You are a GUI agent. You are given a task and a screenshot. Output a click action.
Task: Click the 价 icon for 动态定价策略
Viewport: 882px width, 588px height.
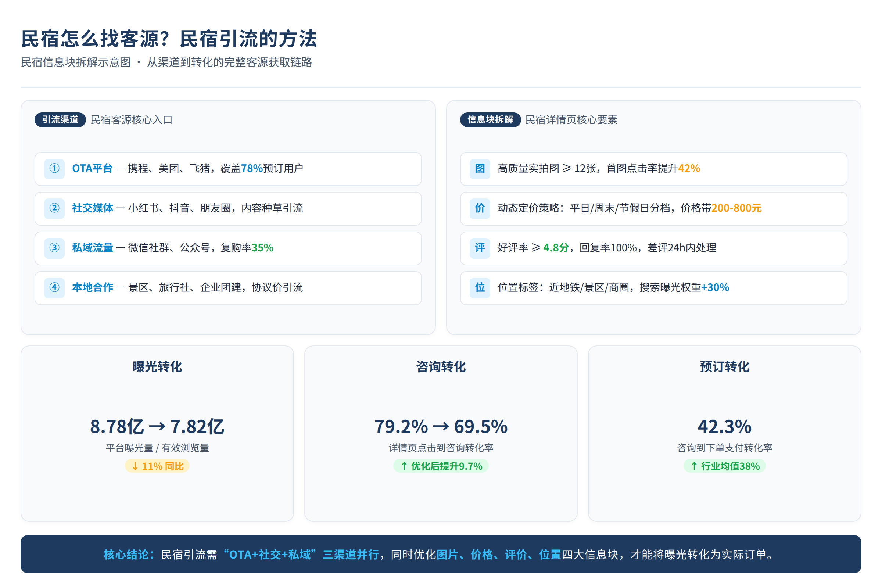[480, 208]
